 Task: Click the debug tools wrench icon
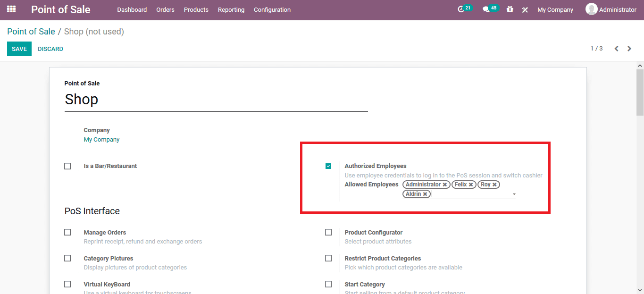point(525,9)
